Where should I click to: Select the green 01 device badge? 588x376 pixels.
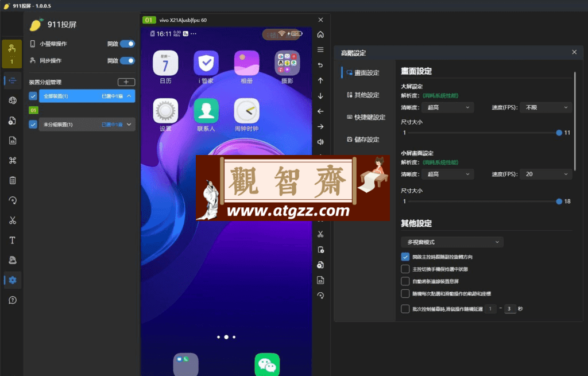[x=33, y=110]
